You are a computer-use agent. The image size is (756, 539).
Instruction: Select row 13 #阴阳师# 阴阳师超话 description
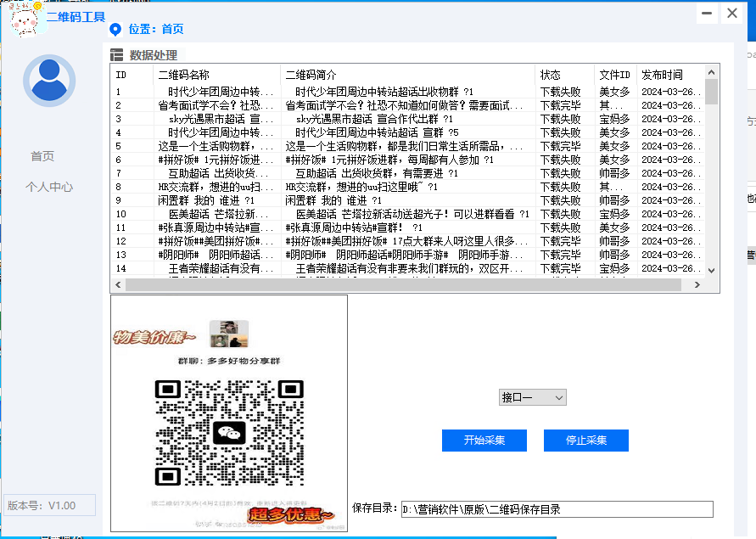click(x=404, y=255)
